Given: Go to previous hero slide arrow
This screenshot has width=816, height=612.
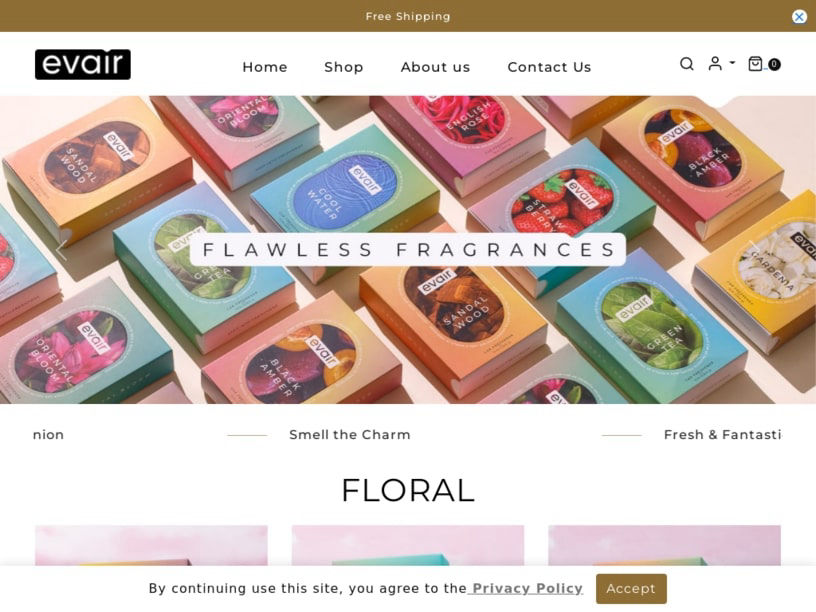Looking at the screenshot, I should (x=61, y=250).
